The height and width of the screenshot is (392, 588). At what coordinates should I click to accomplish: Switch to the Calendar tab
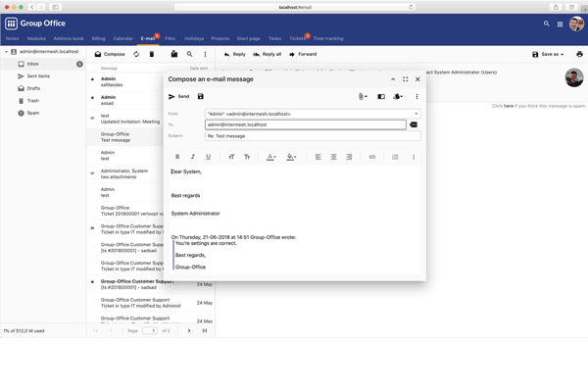pyautogui.click(x=122, y=38)
